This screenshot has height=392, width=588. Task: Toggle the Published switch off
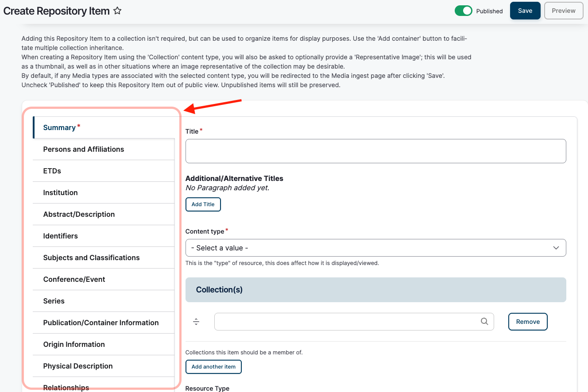[x=464, y=11]
